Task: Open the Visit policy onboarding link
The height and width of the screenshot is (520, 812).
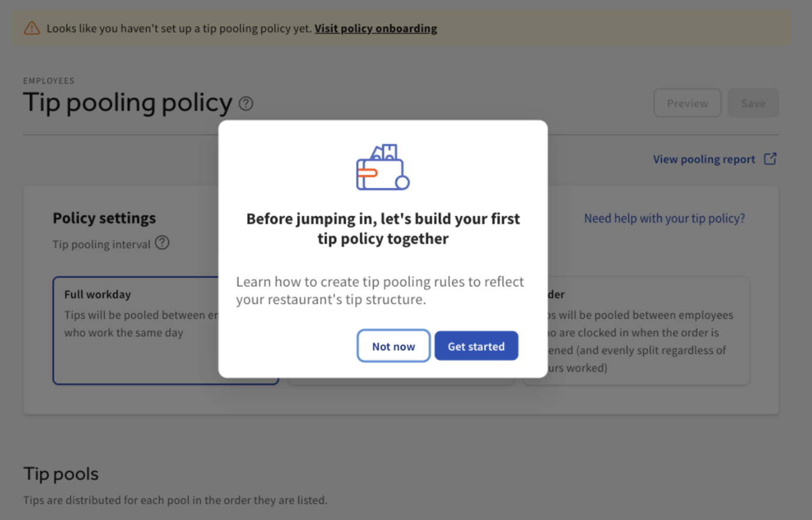Action: (x=376, y=28)
